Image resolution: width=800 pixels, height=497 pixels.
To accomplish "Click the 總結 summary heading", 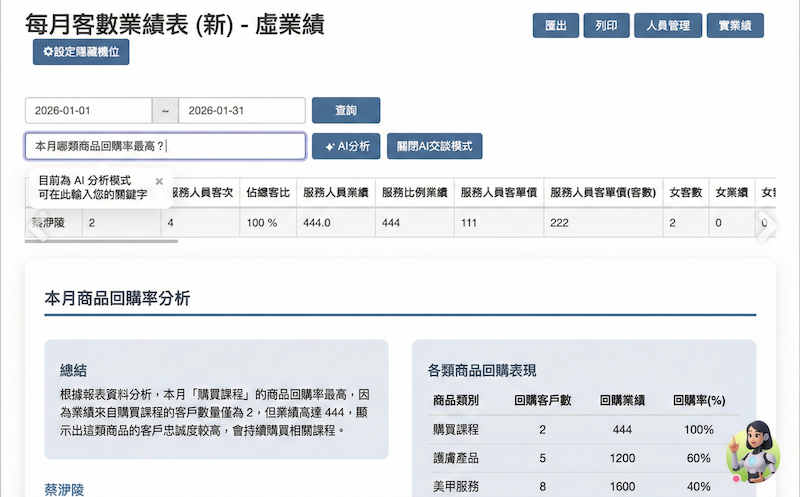I will (x=73, y=370).
